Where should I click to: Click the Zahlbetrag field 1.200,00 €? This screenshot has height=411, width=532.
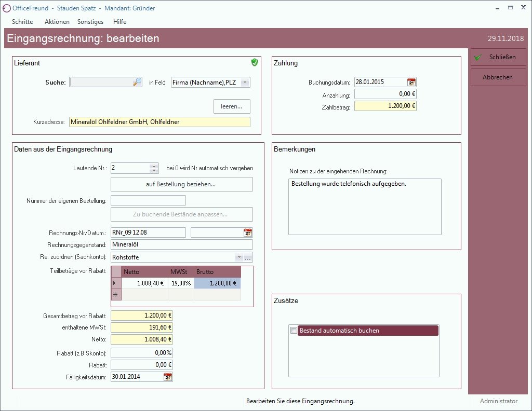click(x=385, y=106)
